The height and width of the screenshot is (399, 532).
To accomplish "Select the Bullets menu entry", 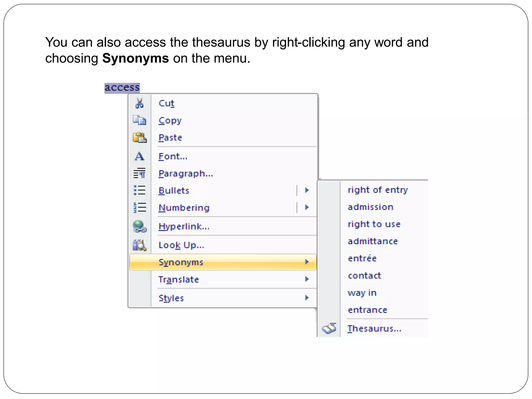I will coord(223,190).
